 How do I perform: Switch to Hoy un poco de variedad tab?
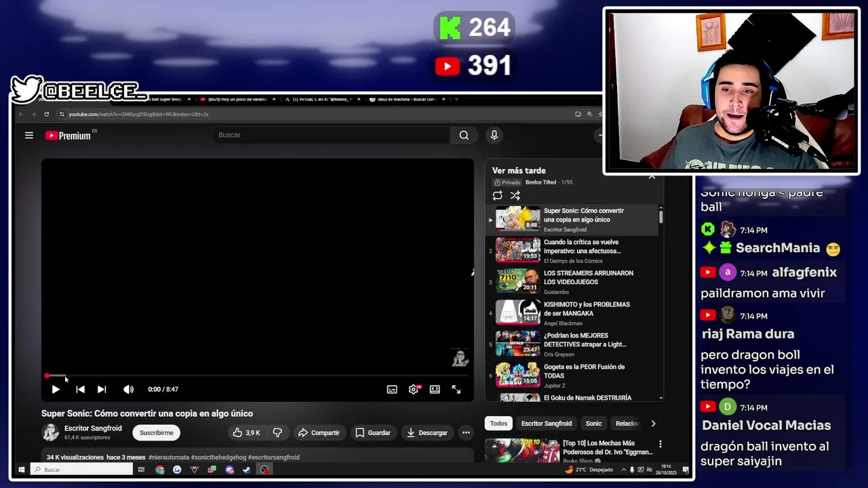tap(237, 99)
